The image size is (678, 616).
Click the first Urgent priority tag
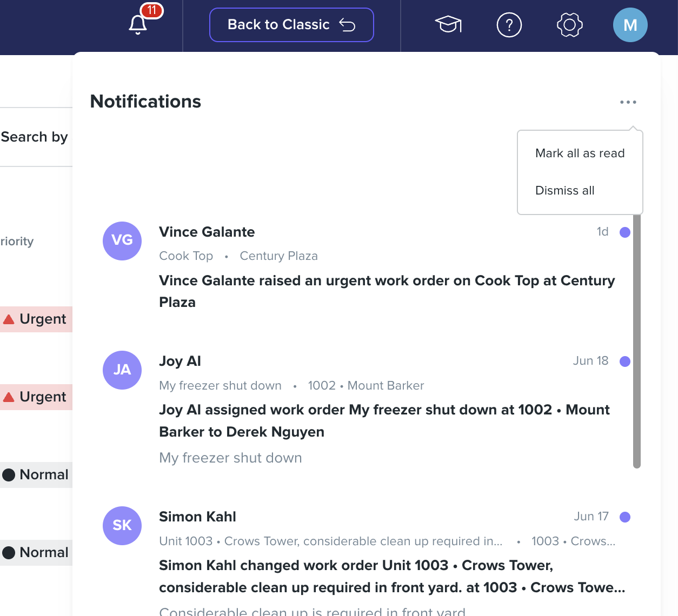click(x=36, y=319)
